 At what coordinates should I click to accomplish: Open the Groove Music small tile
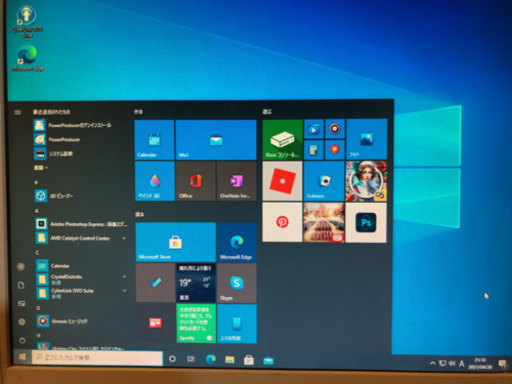pos(335,129)
